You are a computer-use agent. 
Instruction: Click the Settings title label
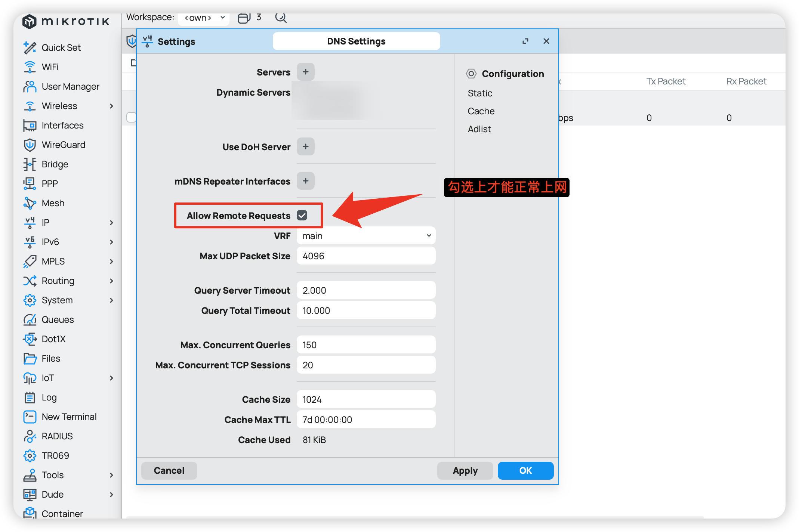point(176,41)
